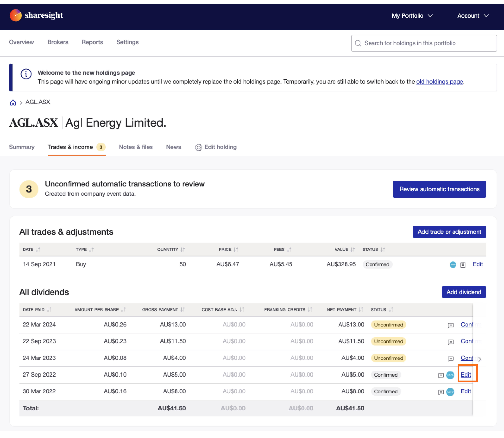Click the dividends table scroll-right chevron
Image resolution: width=504 pixels, height=438 pixels.
(x=480, y=359)
